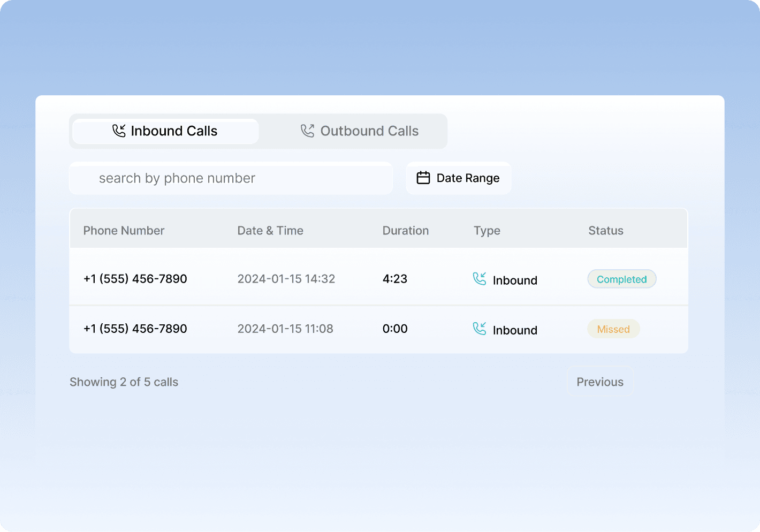Select the phone number in the 4:23 call row

[135, 279]
